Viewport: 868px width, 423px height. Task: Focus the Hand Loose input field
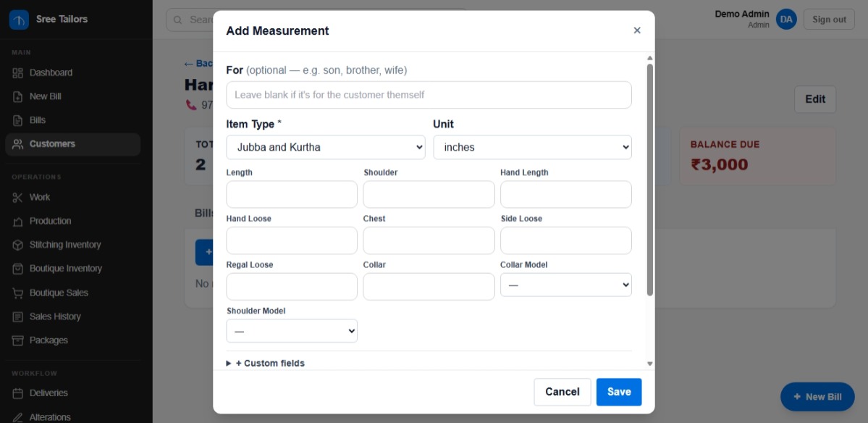(292, 240)
